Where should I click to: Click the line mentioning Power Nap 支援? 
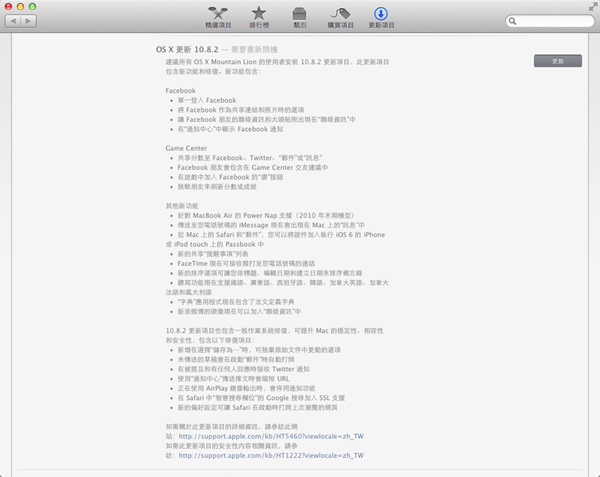266,215
